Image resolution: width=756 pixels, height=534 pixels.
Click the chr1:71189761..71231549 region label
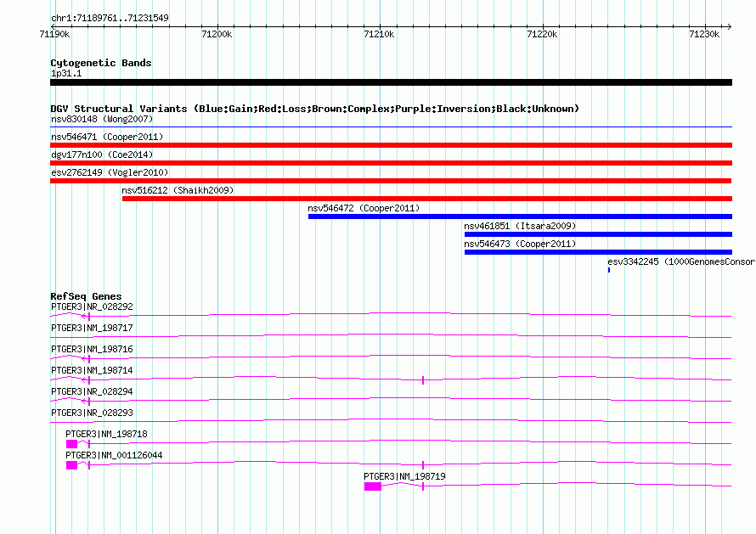tap(110, 18)
